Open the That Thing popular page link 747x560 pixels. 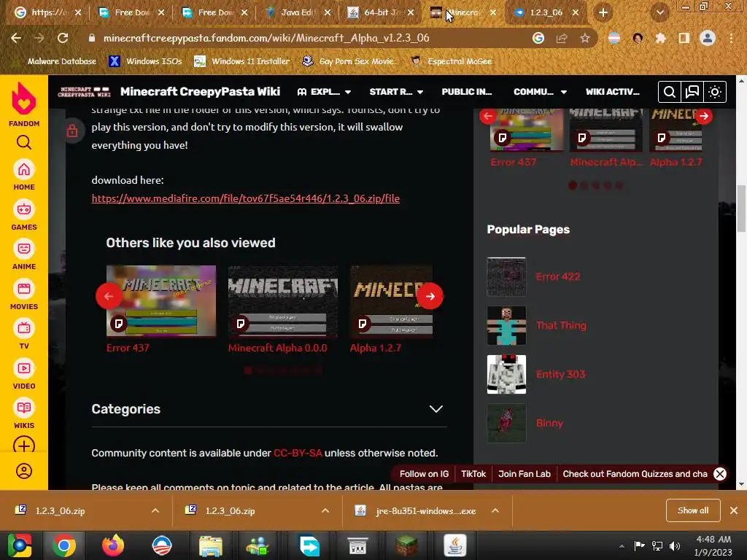(561, 326)
